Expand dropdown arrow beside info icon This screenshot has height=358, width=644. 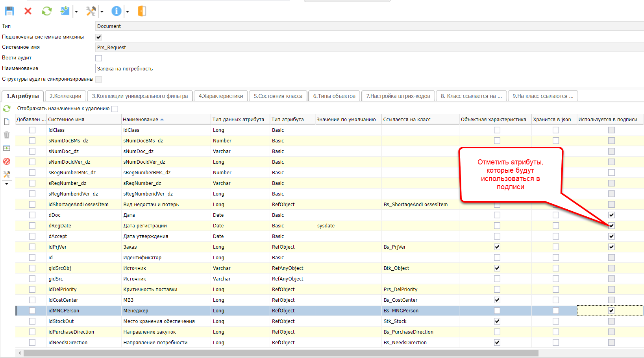tap(128, 12)
